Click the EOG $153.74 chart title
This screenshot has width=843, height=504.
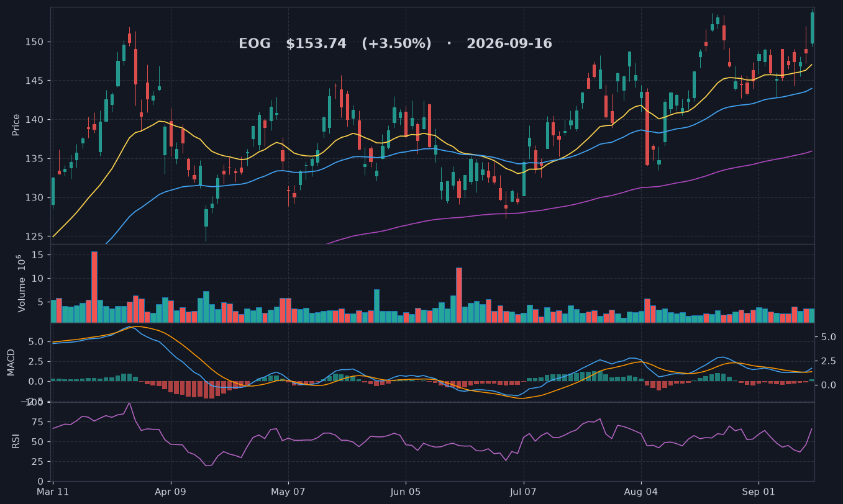pyautogui.click(x=395, y=44)
